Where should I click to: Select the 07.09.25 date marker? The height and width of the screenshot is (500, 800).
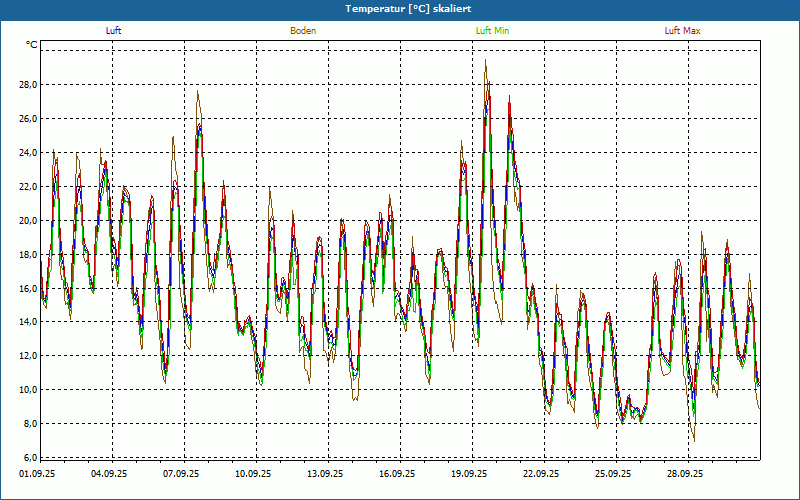pyautogui.click(x=181, y=475)
